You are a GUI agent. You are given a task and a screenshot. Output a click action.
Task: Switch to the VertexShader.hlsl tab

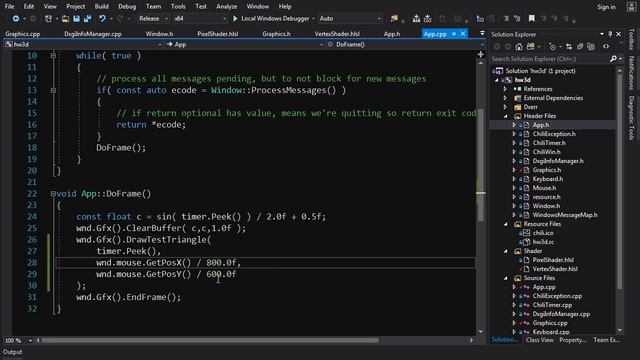(x=337, y=34)
